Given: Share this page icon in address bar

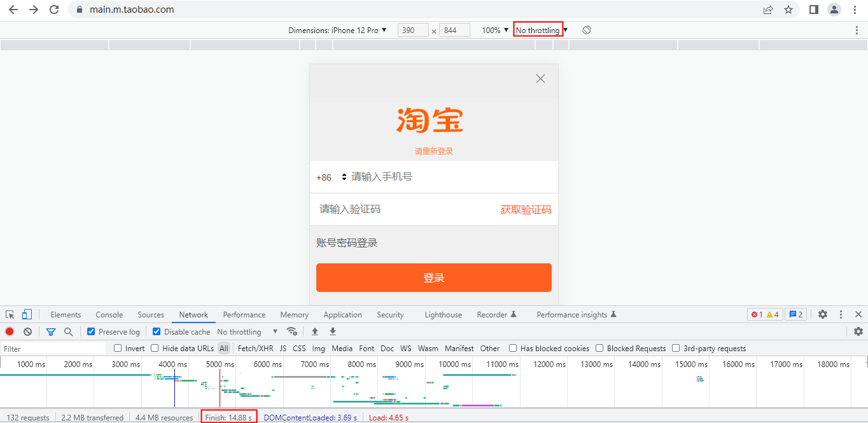Looking at the screenshot, I should tap(768, 10).
